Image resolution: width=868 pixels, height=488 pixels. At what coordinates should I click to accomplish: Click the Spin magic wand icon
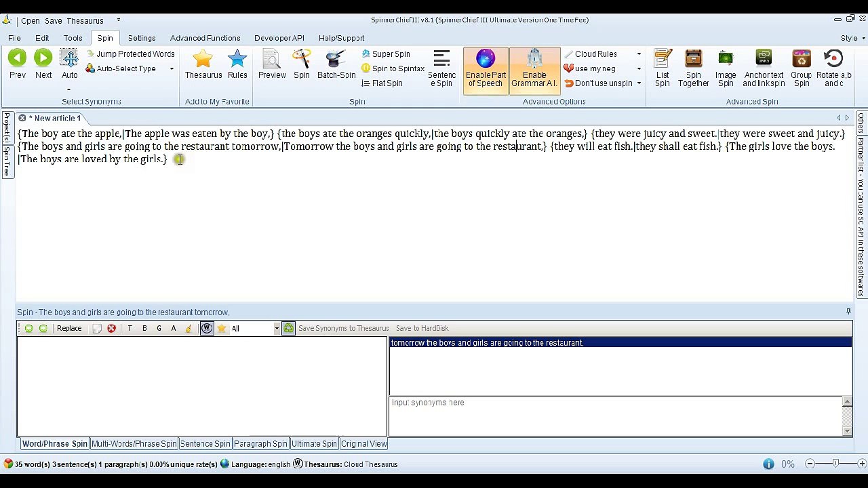coord(302,58)
